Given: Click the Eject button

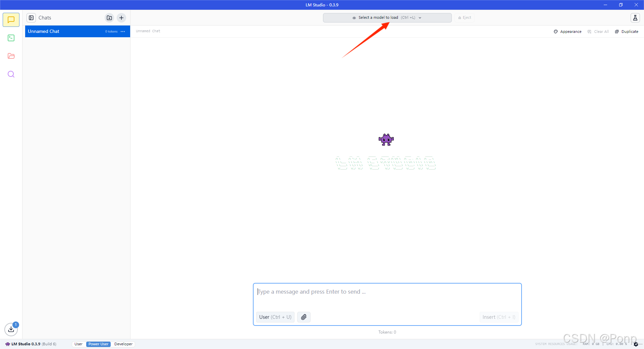Looking at the screenshot, I should [465, 18].
